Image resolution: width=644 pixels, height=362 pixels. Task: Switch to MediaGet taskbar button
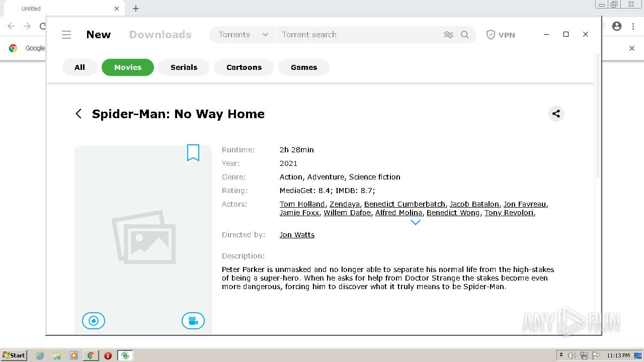pos(125,355)
